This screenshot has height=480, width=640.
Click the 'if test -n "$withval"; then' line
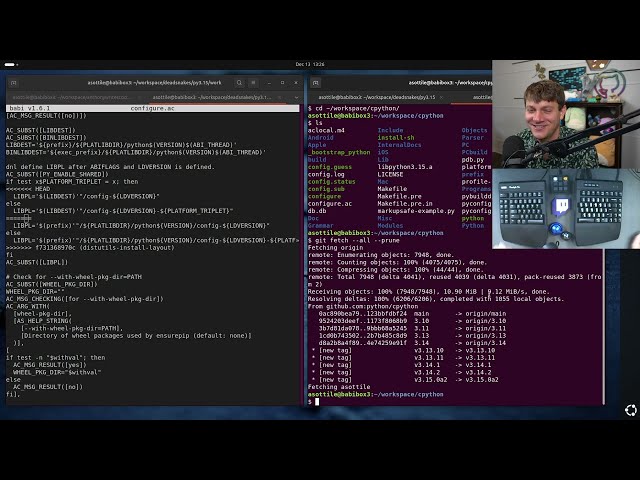[55, 358]
